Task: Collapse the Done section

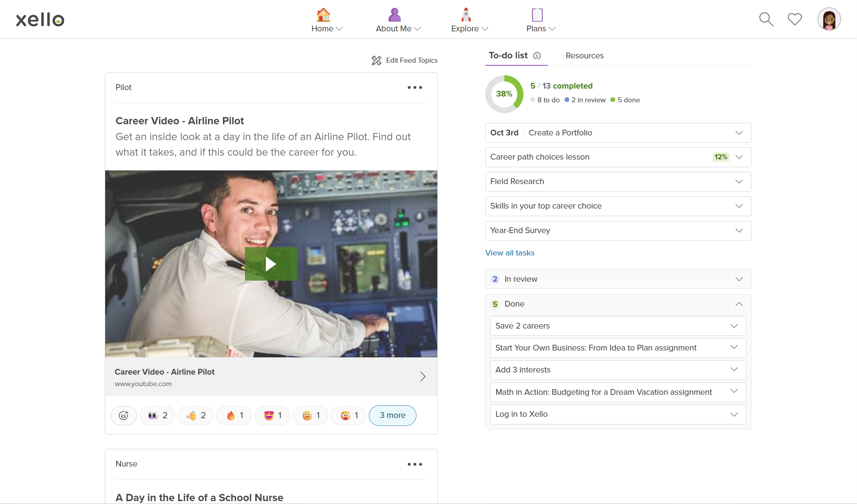Action: [x=739, y=304]
